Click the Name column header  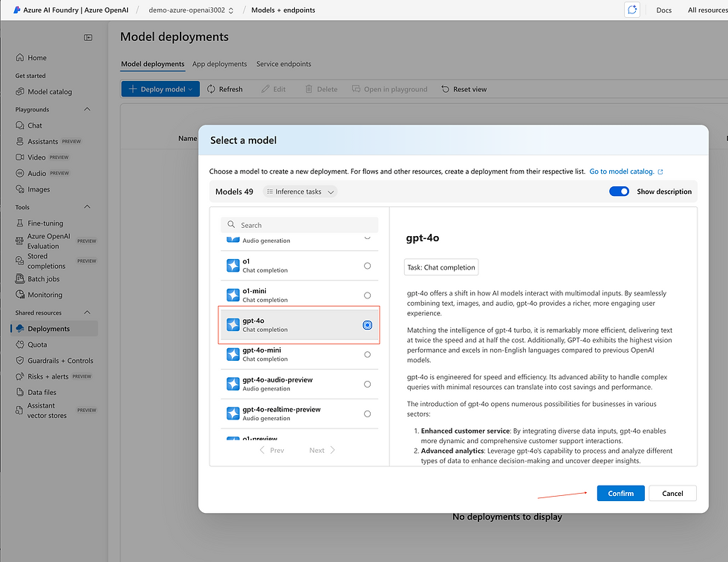(187, 138)
